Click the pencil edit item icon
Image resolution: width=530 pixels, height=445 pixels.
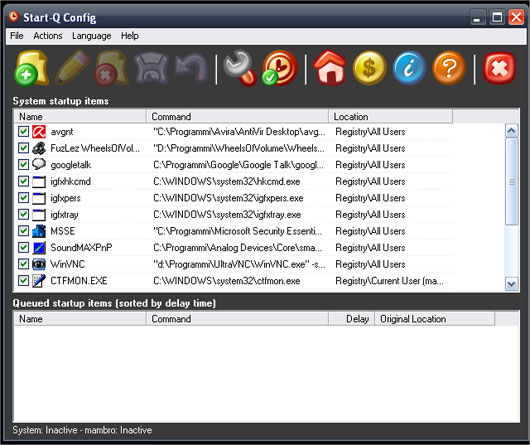click(72, 67)
